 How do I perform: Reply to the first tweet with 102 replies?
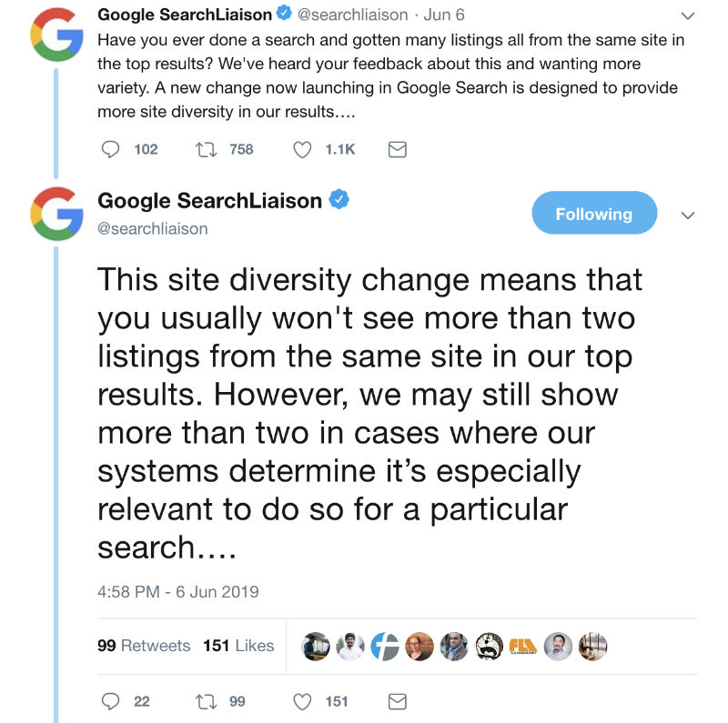[x=110, y=149]
